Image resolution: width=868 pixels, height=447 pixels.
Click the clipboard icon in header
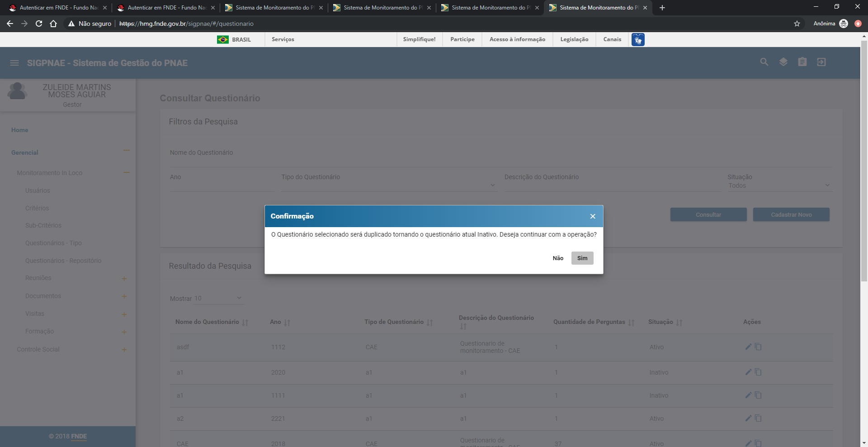click(802, 62)
